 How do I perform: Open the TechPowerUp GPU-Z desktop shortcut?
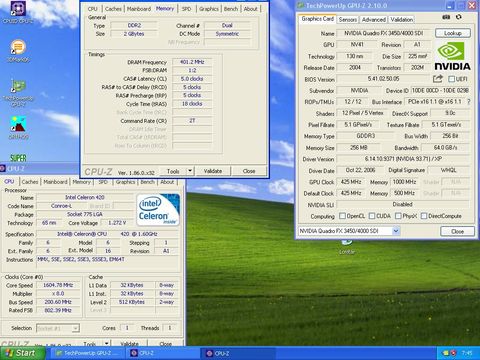coord(18,92)
